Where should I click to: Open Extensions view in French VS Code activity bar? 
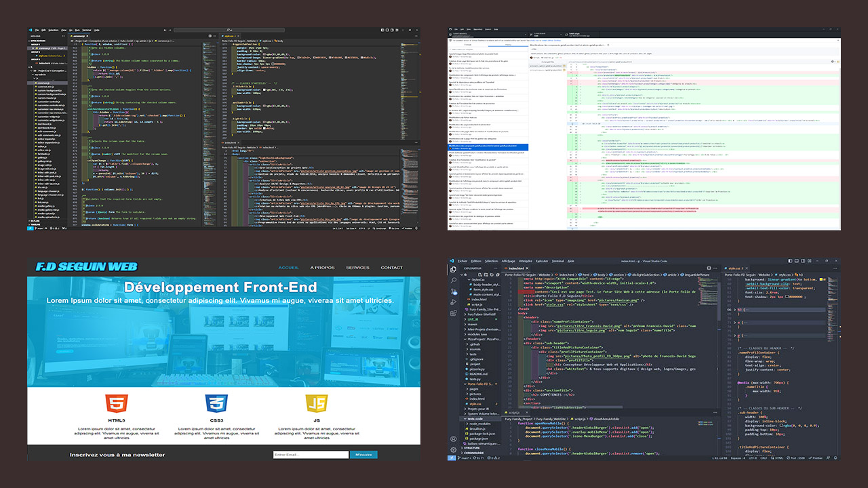(453, 313)
